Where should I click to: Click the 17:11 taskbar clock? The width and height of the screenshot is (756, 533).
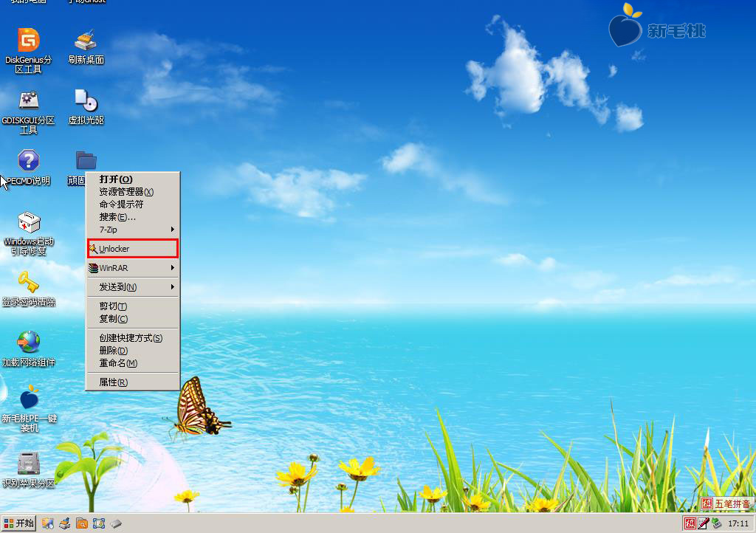[x=738, y=523]
